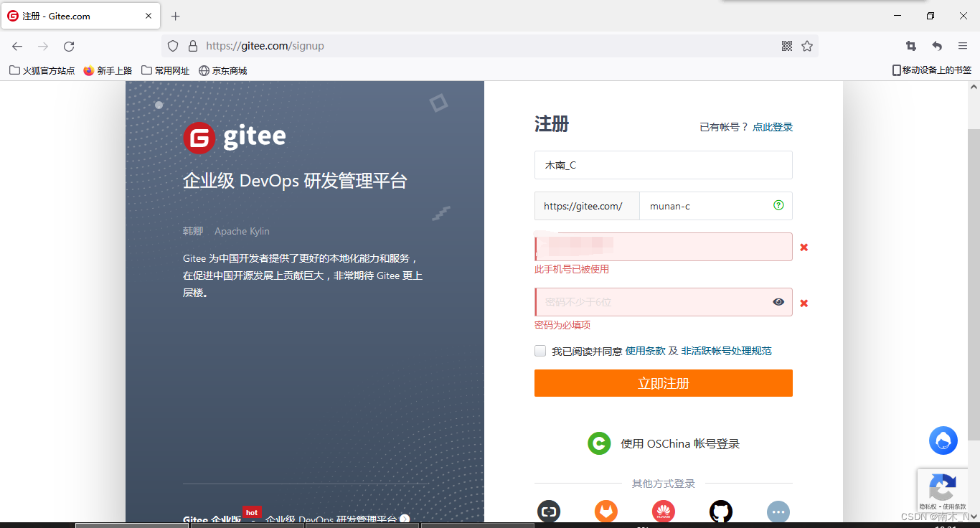Click the padlock site security icon
The image size is (980, 528).
coord(192,46)
